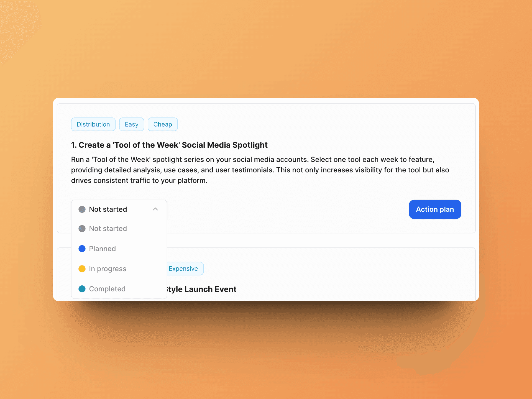532x399 pixels.
Task: Set status to In progress
Action: [x=119, y=269]
